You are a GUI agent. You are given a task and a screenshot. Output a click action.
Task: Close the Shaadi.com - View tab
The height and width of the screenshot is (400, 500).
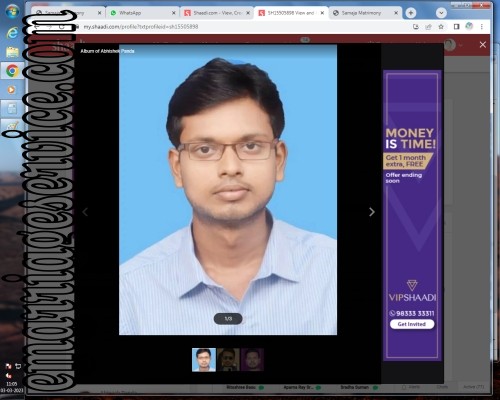coord(248,13)
